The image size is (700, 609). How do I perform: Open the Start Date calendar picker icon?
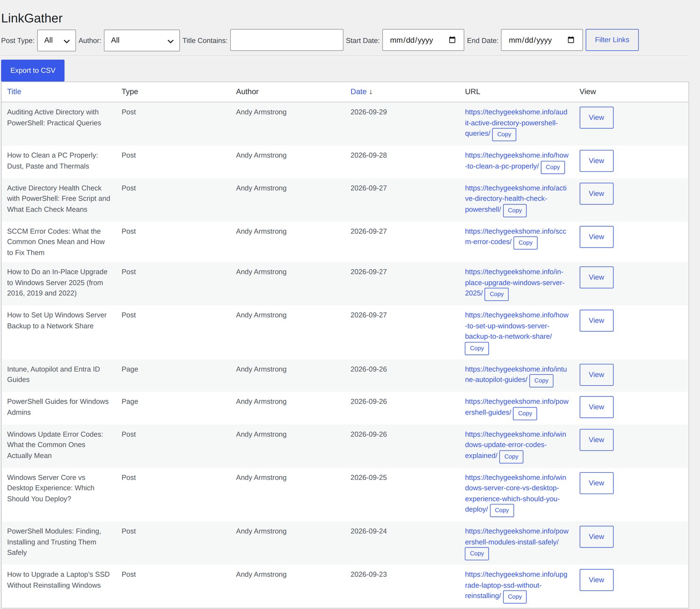pos(452,40)
